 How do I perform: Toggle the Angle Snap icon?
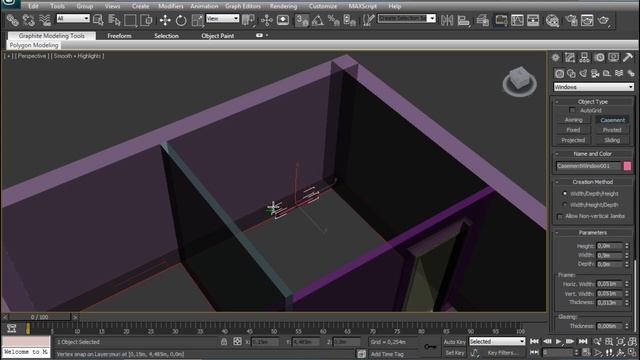click(x=318, y=20)
